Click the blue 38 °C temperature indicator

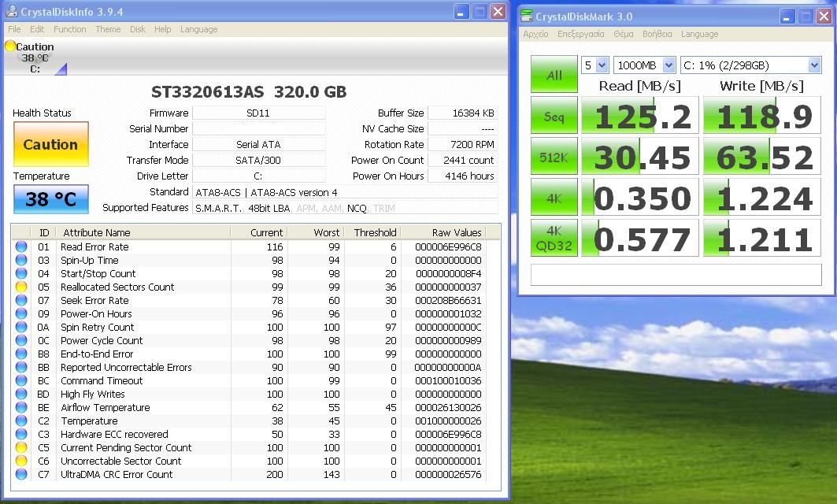tap(50, 199)
